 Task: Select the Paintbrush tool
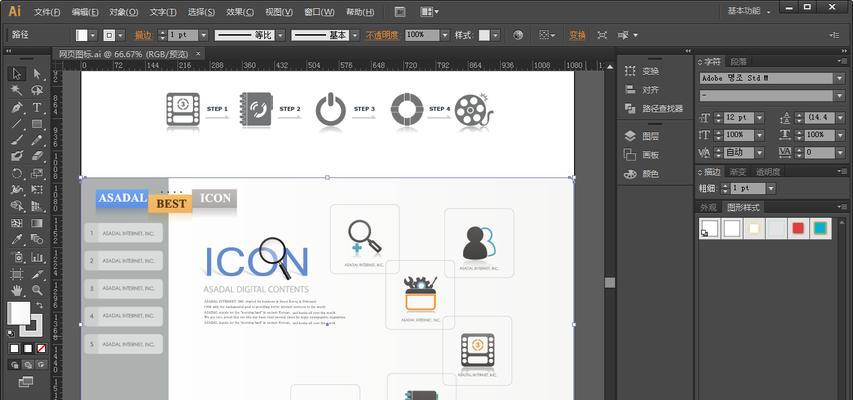point(17,140)
